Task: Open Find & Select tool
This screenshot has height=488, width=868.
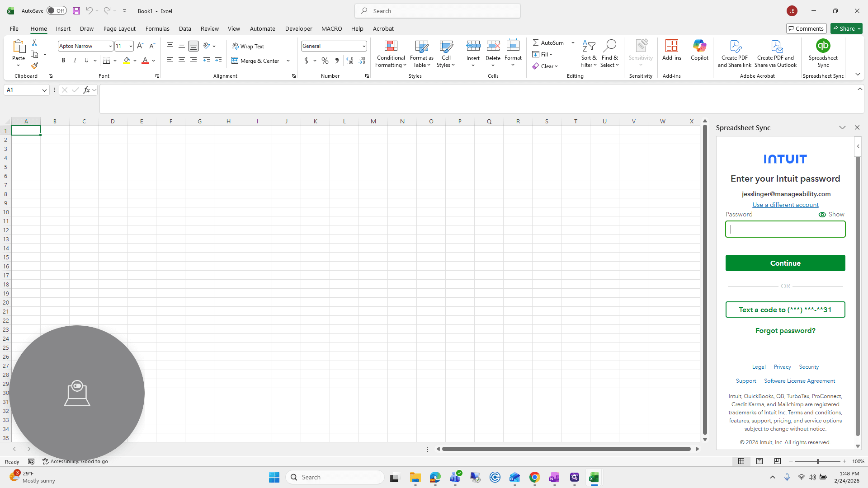Action: pos(609,53)
